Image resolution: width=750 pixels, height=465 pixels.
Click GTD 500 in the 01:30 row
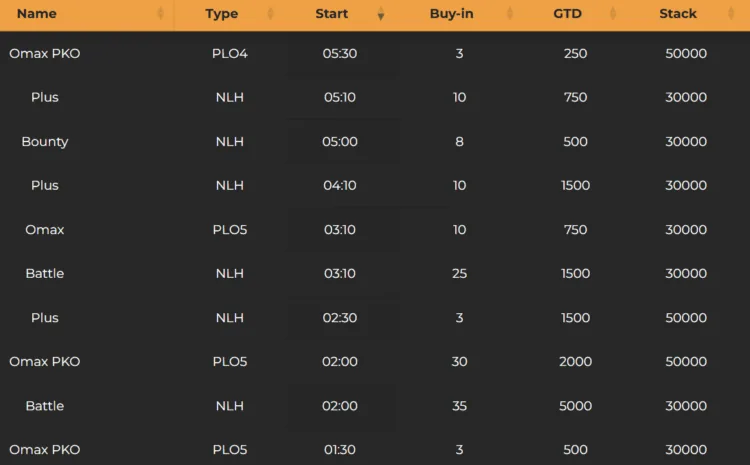tap(575, 450)
